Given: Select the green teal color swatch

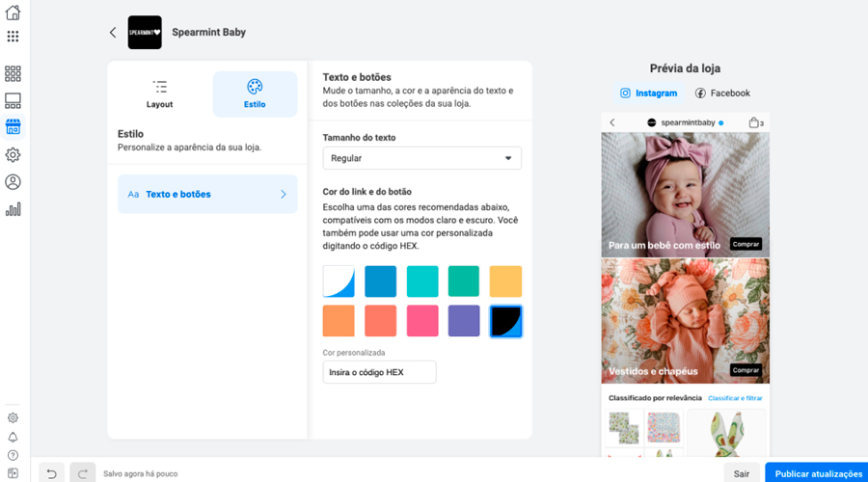Looking at the screenshot, I should click(x=464, y=281).
